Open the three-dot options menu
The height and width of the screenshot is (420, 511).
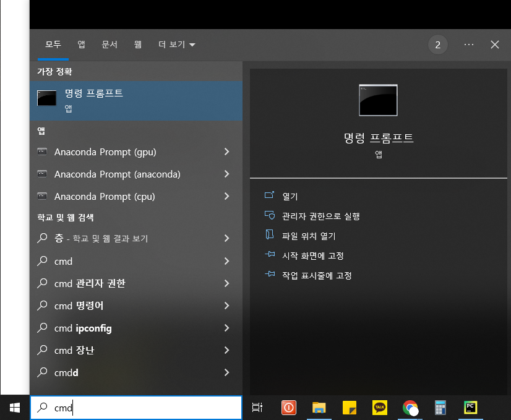(469, 45)
